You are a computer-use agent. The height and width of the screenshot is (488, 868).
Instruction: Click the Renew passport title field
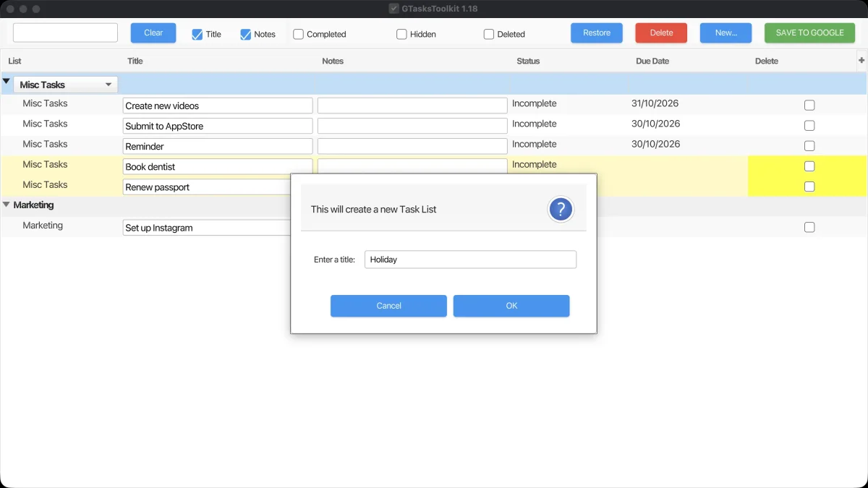pos(207,187)
